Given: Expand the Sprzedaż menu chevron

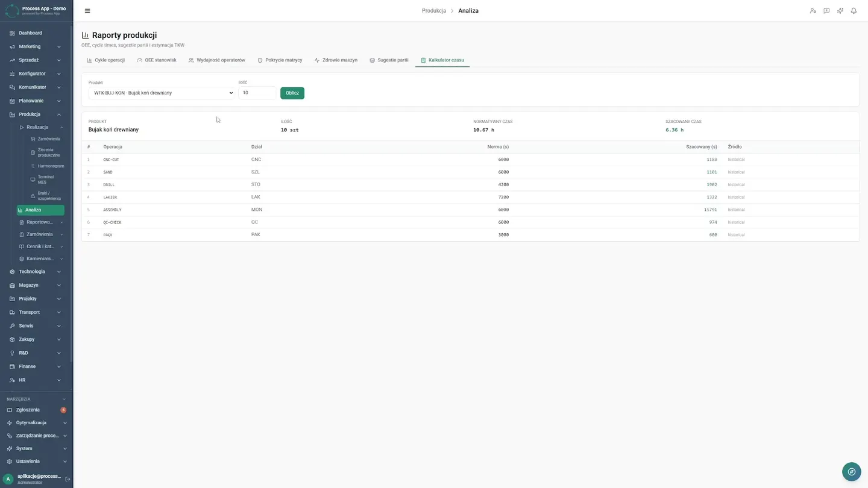Looking at the screenshot, I should point(59,60).
